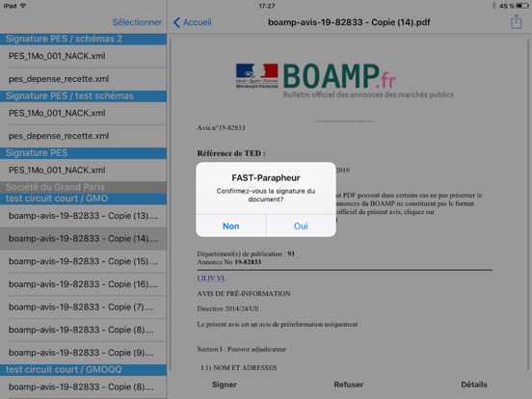Select plain Signature PES section header
Screen dimensions: 532x399
coord(83,153)
